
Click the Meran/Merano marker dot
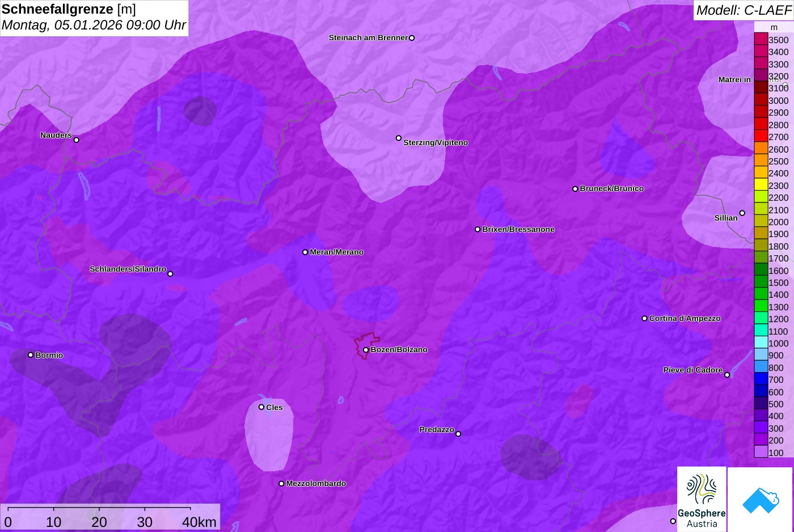click(x=305, y=252)
